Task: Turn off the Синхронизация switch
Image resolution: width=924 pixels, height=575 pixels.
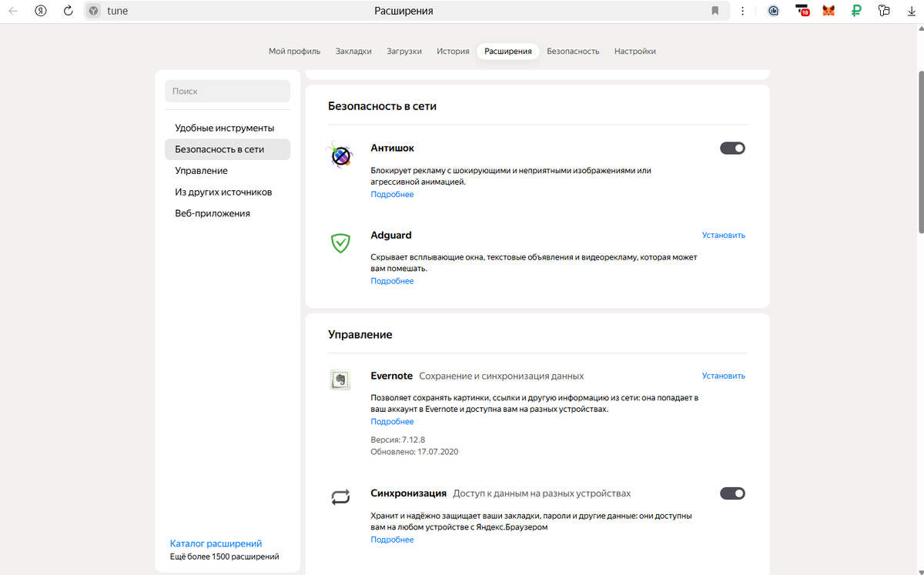Action: 732,493
